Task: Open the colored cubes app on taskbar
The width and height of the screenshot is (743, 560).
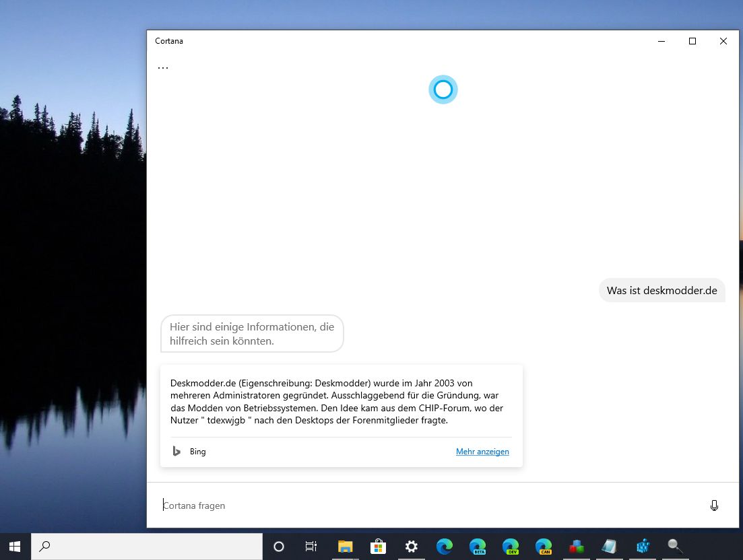Action: [x=576, y=547]
